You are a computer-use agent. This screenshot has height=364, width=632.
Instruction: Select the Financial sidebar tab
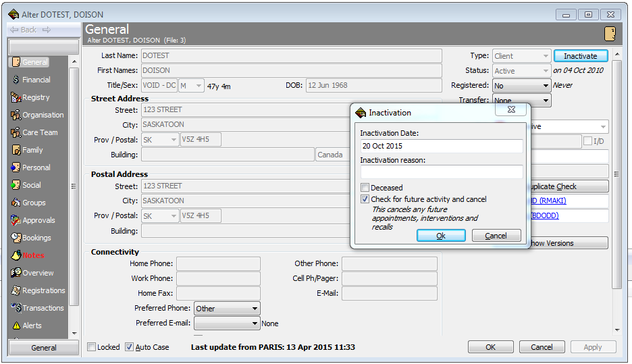pyautogui.click(x=36, y=80)
